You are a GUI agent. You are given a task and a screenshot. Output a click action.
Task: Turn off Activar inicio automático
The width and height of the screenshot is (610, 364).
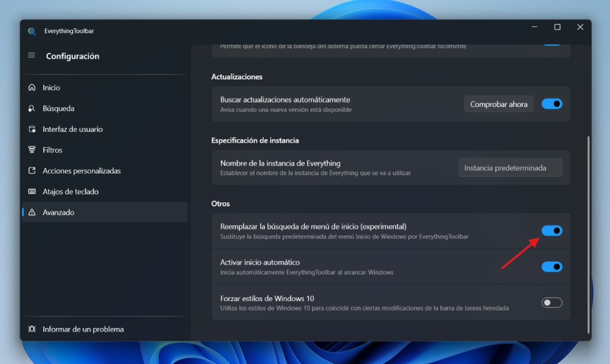(x=552, y=267)
